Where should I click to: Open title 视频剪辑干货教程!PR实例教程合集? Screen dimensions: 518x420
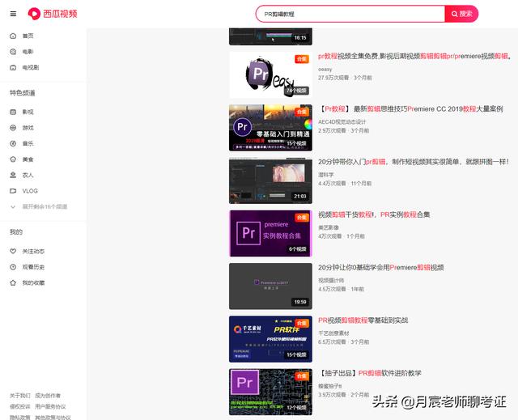(x=374, y=214)
